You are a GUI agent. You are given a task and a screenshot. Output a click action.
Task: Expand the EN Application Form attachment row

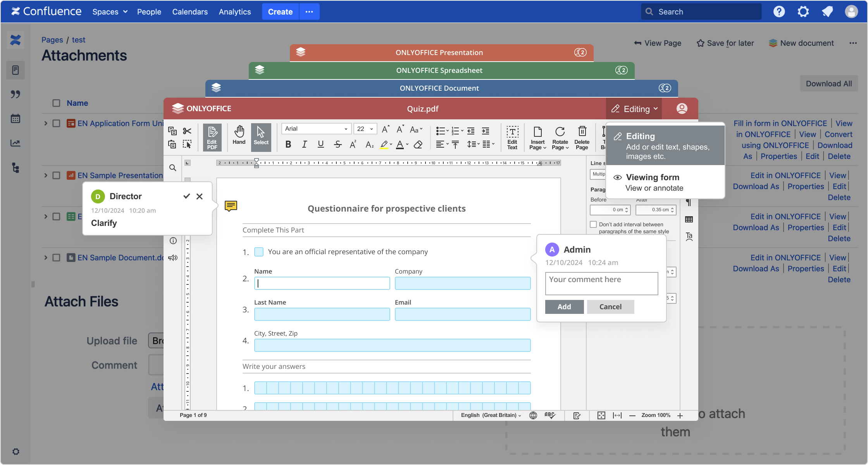pos(46,123)
